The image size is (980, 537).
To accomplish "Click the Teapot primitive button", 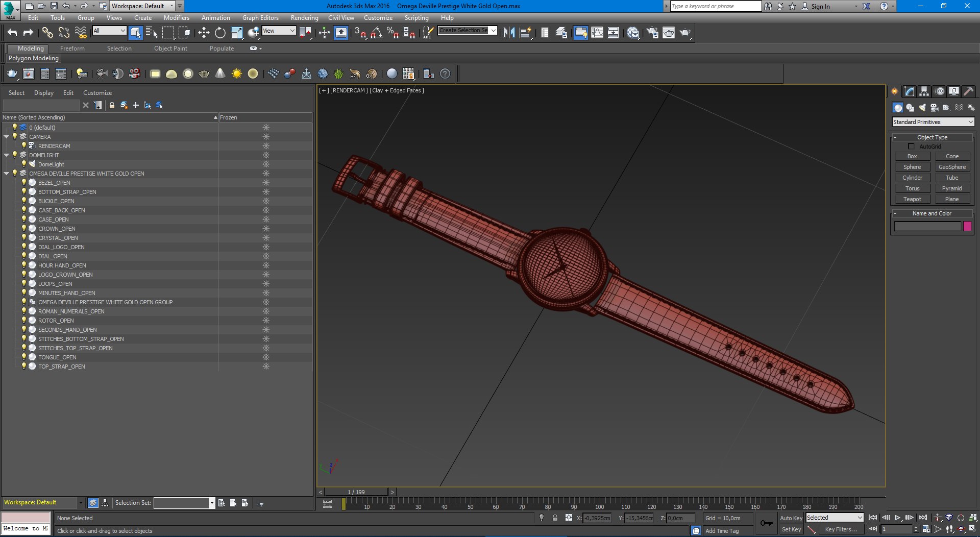I will tap(912, 199).
